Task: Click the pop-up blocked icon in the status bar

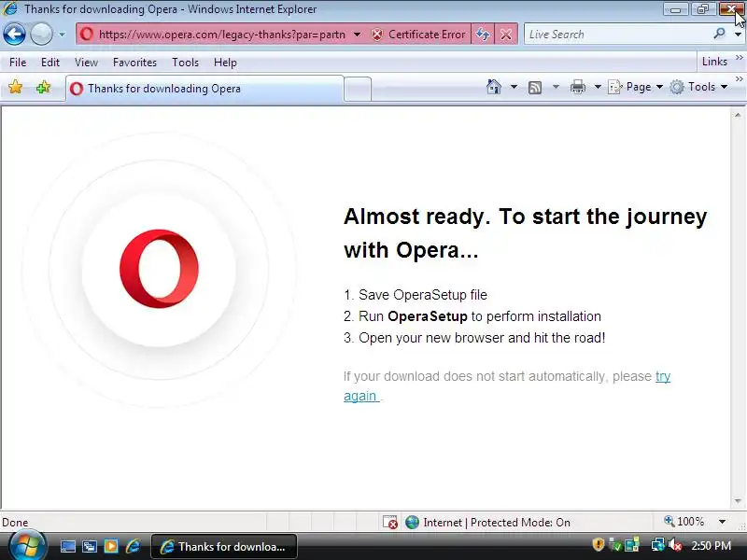Action: [x=390, y=523]
